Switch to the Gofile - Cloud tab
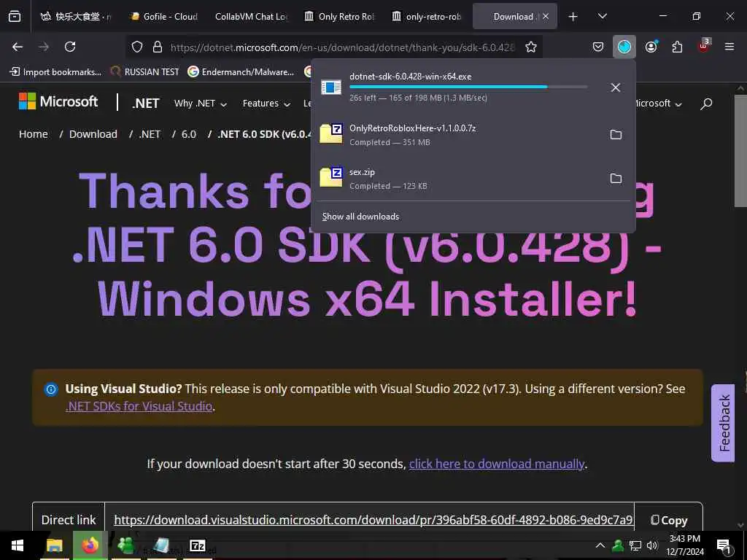 coord(164,17)
